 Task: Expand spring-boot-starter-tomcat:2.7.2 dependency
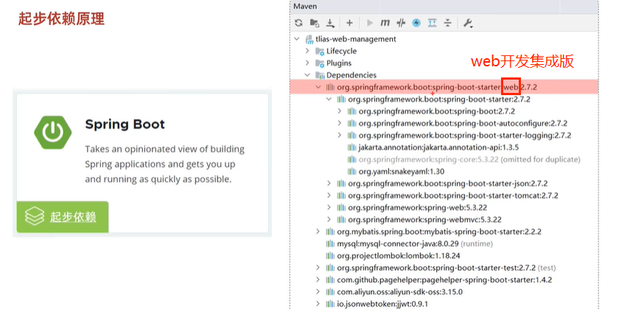pyautogui.click(x=329, y=195)
